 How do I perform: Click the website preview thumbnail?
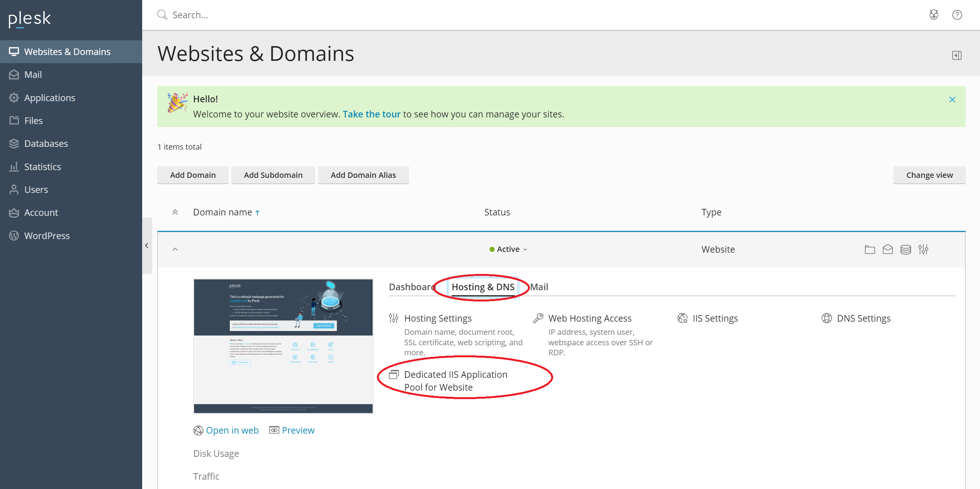283,346
